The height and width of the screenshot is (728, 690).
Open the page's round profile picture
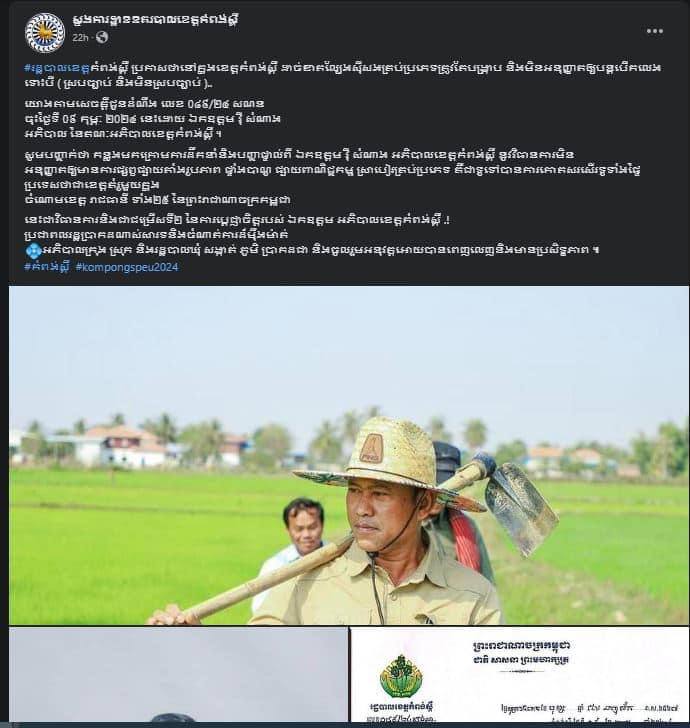coord(45,32)
